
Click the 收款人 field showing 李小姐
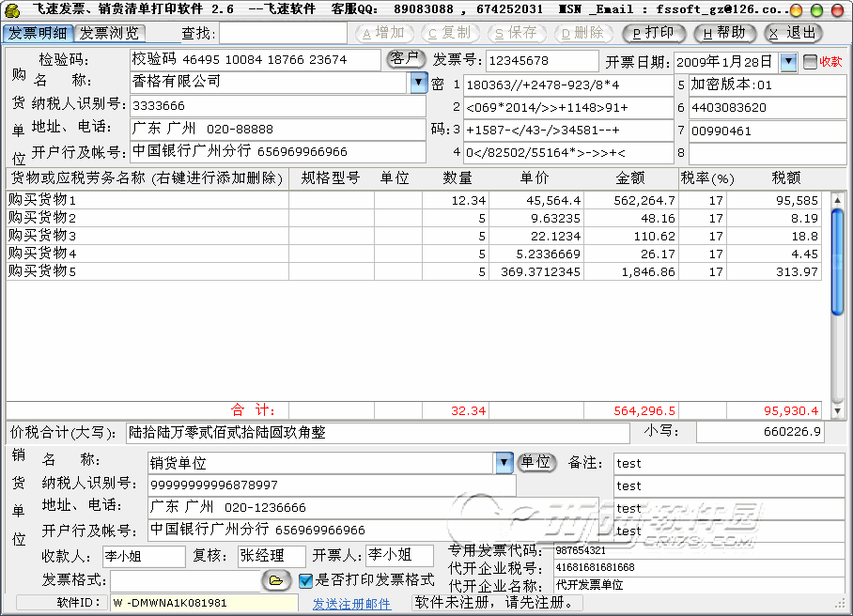[x=143, y=556]
